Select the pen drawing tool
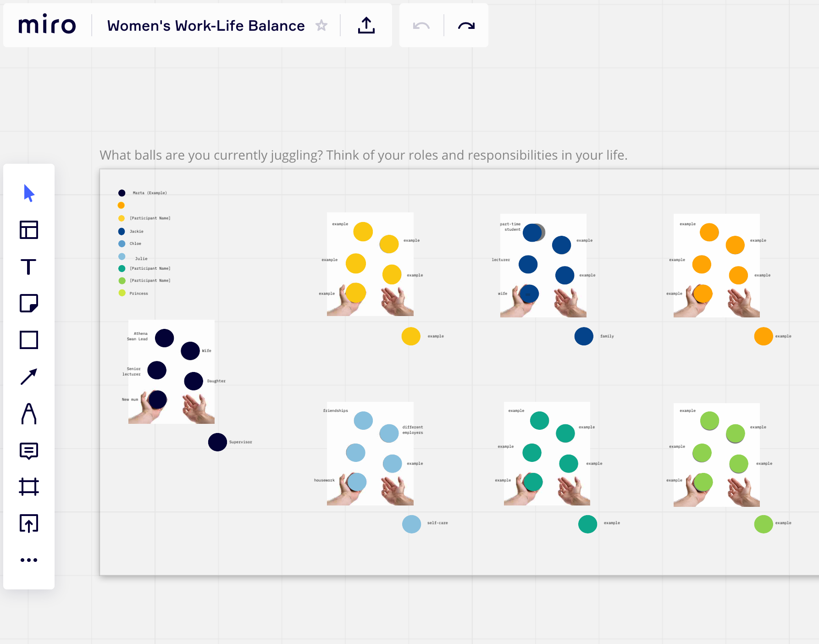Viewport: 819px width, 644px height. [x=29, y=413]
